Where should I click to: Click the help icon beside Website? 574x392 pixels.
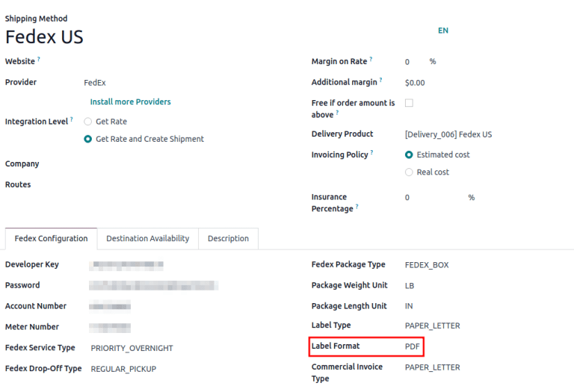(39, 59)
